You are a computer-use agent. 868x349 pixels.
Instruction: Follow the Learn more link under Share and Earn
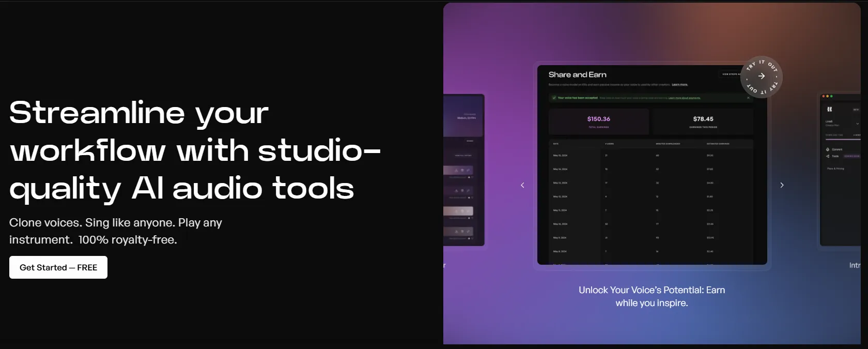point(679,84)
